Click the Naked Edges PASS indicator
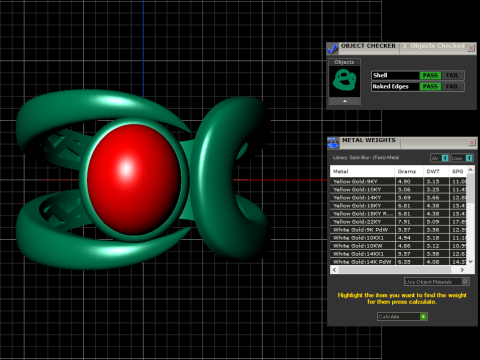Image resolution: width=480 pixels, height=360 pixels. click(x=430, y=87)
